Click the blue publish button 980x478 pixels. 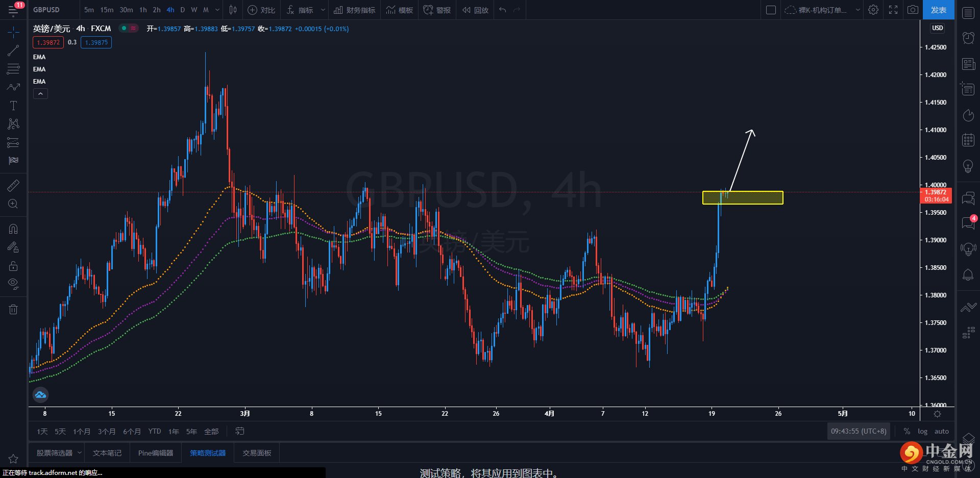pyautogui.click(x=938, y=10)
